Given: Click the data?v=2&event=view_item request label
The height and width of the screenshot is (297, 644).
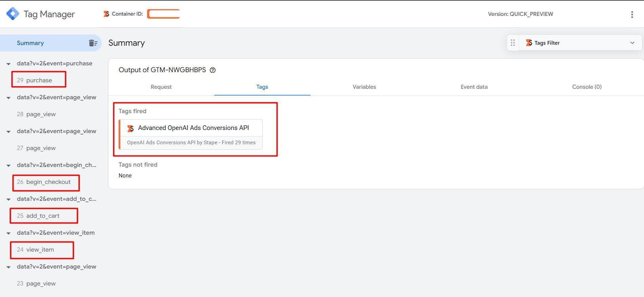Looking at the screenshot, I should click(56, 233).
